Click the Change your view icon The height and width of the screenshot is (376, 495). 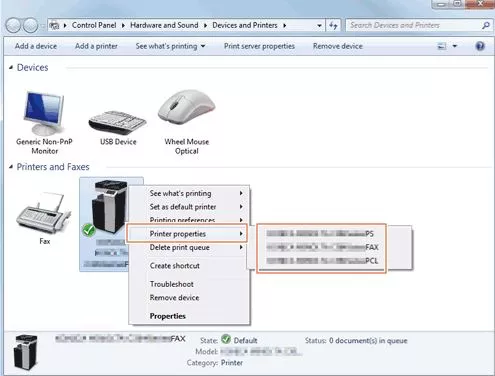tap(441, 46)
